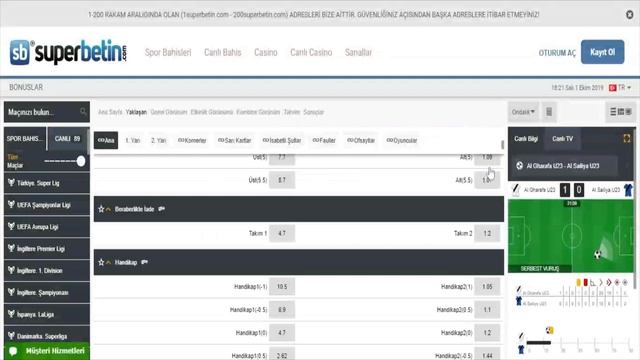Click trophy icon beside UEFA Avrupa Ligi
This screenshot has height=360, width=640.
(11, 227)
